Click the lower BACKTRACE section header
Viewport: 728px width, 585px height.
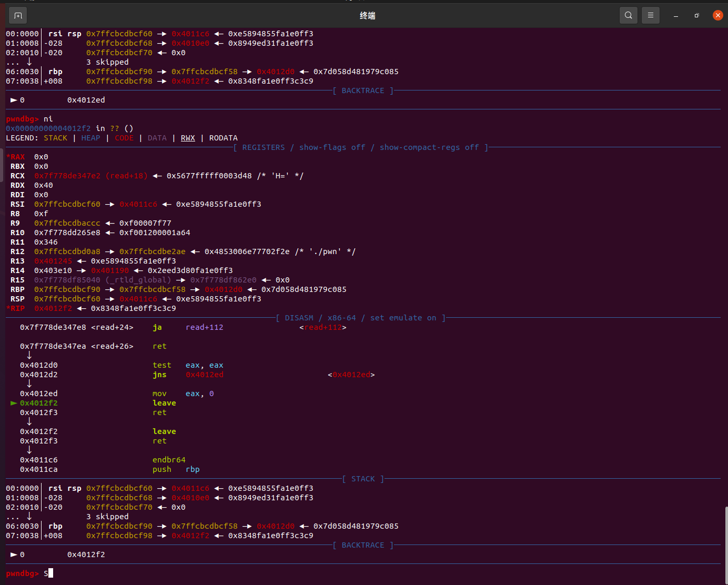pos(363,545)
